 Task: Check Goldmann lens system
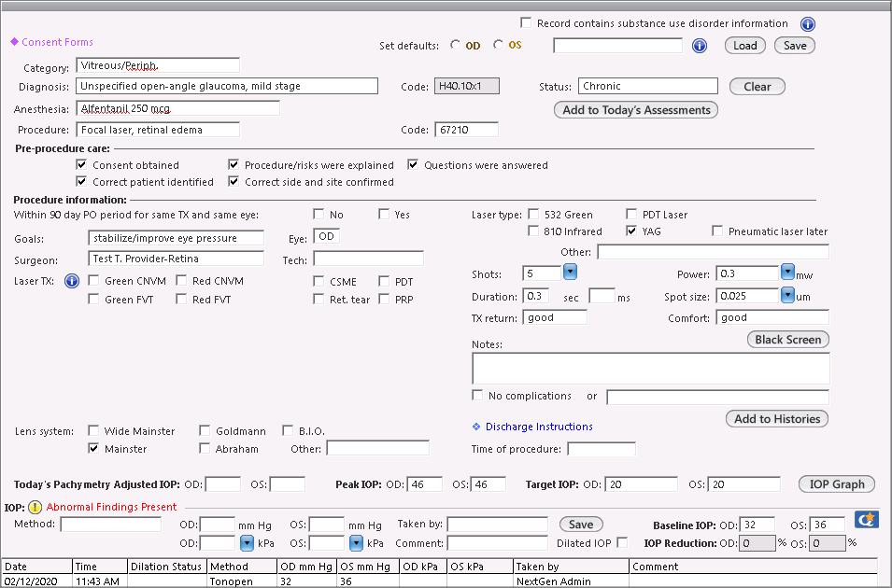pos(205,430)
